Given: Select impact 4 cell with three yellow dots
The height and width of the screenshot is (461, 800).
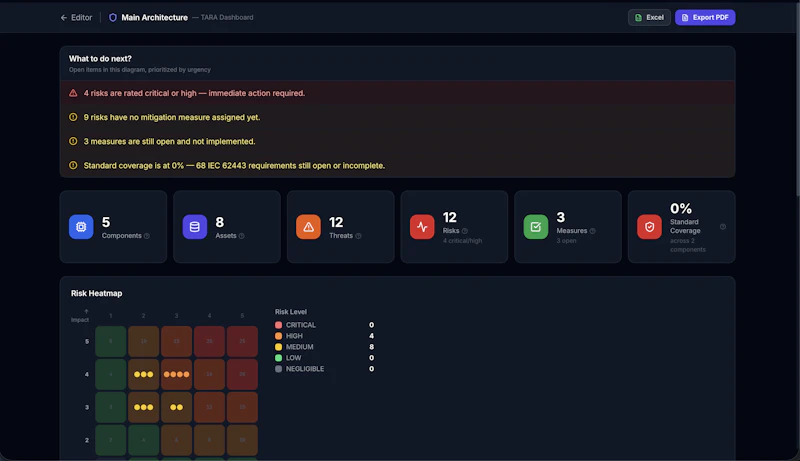Looking at the screenshot, I should (x=143, y=374).
